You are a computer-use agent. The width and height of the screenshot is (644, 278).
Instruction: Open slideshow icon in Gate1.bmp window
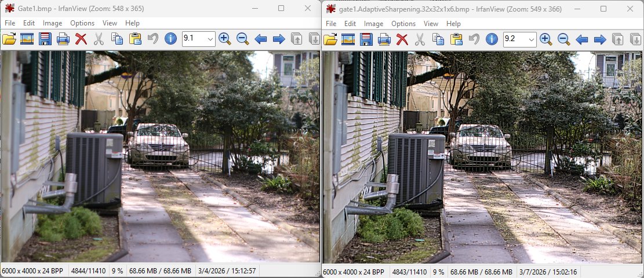[27, 39]
